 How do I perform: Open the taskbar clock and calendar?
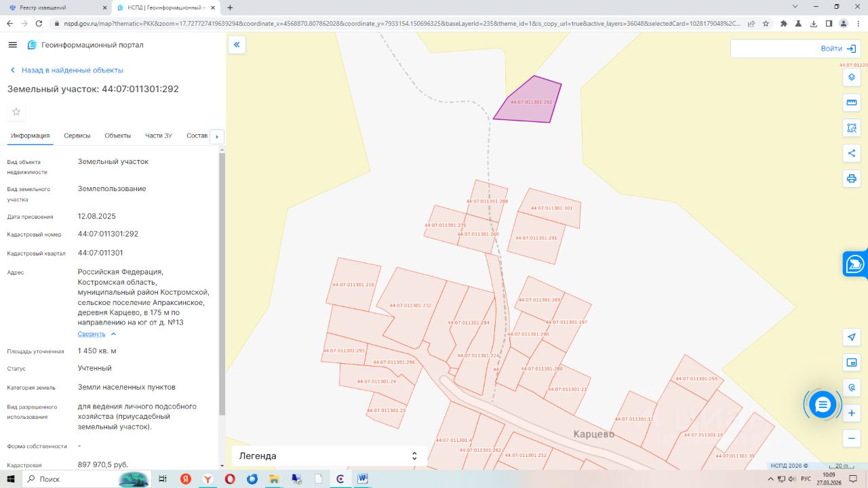[x=829, y=479]
